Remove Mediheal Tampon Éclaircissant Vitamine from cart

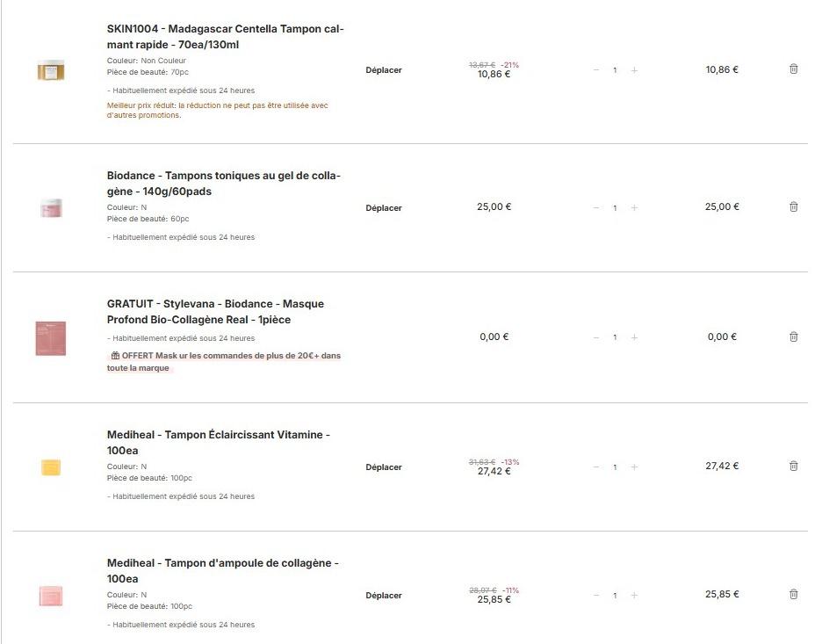pos(793,466)
